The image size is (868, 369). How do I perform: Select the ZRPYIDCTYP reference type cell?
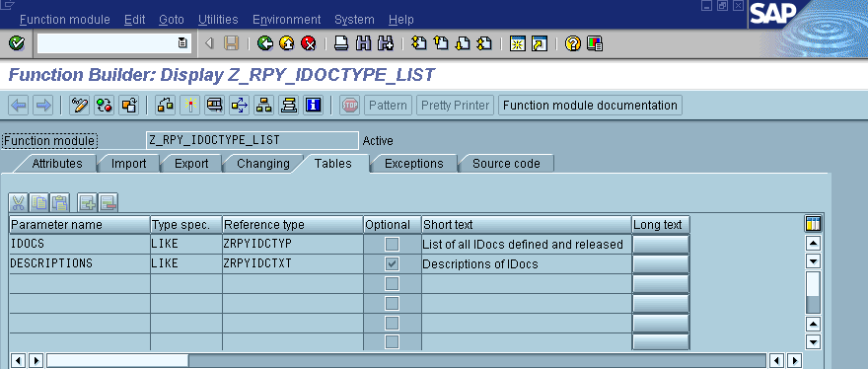pos(293,244)
